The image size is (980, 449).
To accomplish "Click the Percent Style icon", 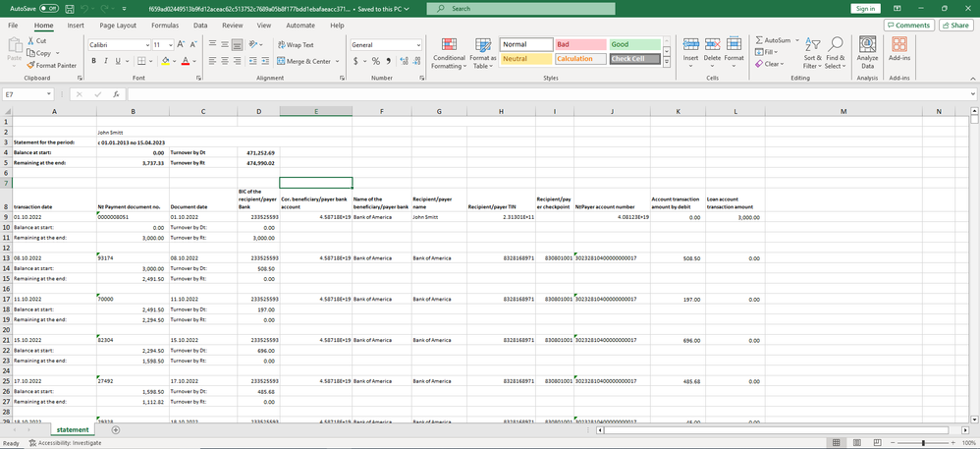I will pos(374,61).
